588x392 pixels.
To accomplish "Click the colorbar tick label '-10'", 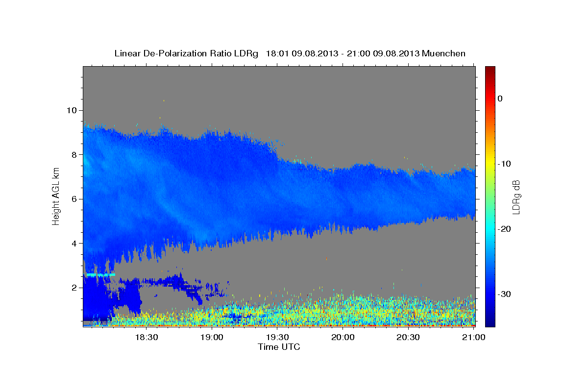I will [504, 164].
